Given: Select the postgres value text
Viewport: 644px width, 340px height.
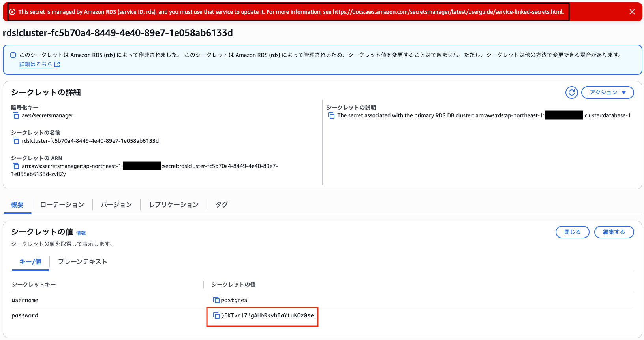Looking at the screenshot, I should [234, 300].
